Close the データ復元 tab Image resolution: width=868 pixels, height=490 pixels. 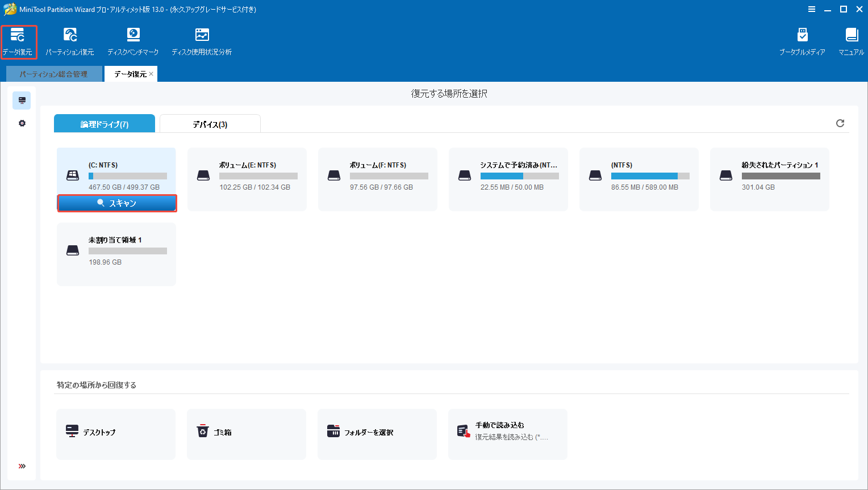151,73
